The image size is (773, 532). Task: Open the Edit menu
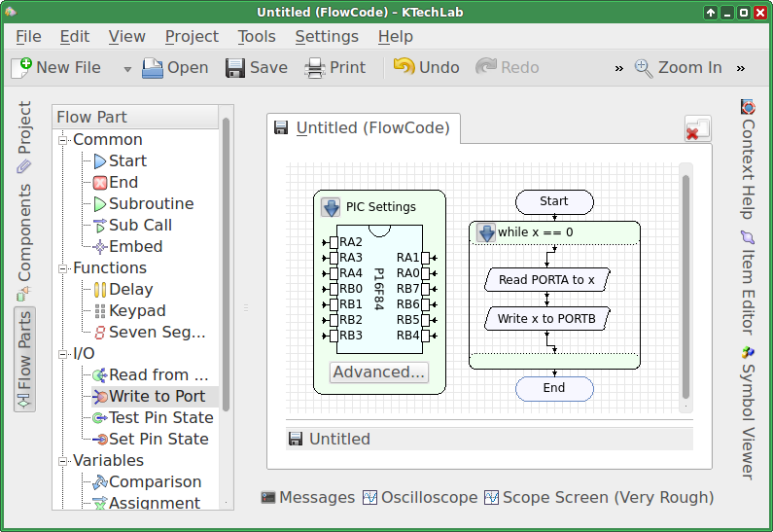(x=75, y=37)
